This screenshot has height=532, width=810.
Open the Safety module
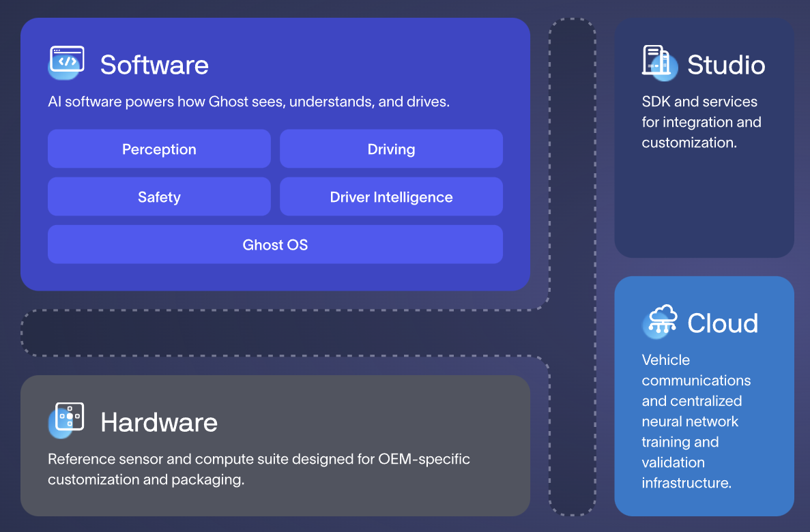pos(159,197)
